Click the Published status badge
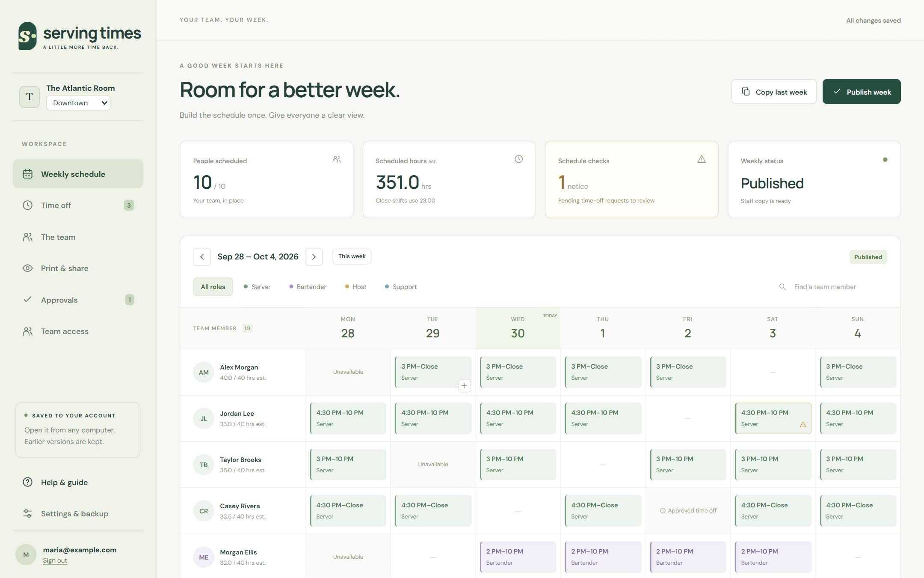This screenshot has width=924, height=578. click(x=868, y=257)
